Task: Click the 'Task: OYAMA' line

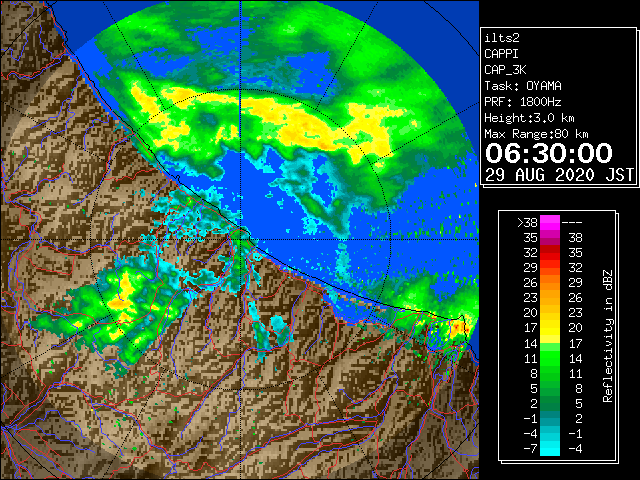Action: (x=523, y=86)
